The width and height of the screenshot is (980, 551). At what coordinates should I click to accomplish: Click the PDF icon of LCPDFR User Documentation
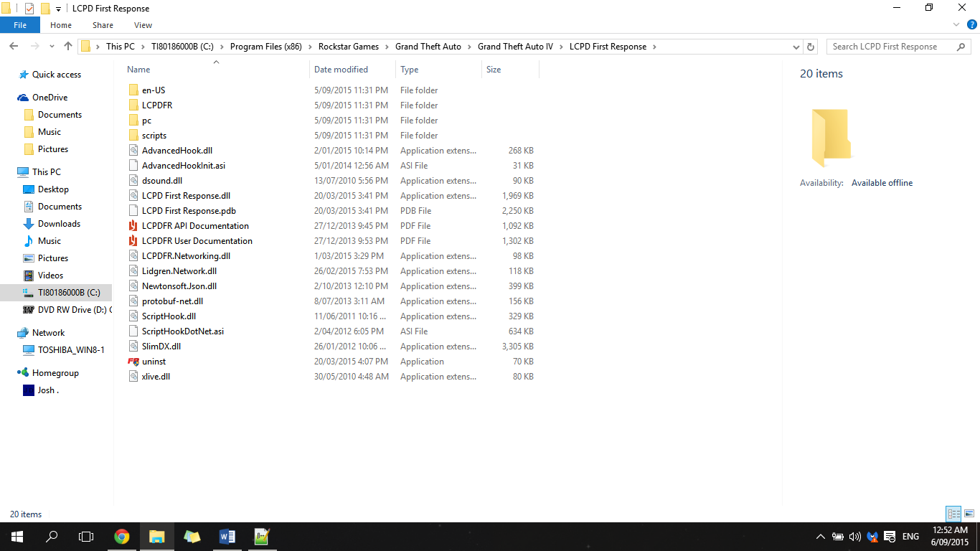pyautogui.click(x=133, y=241)
